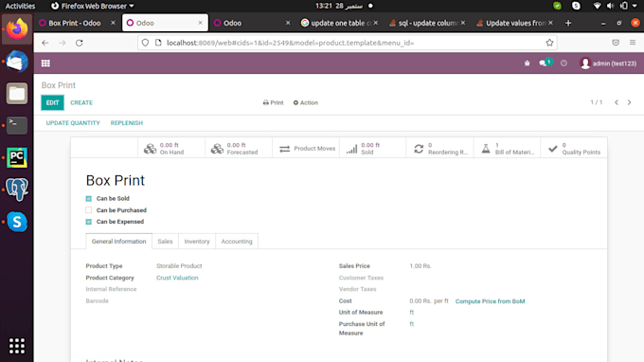Go forward with the browser forward arrow
Screen dimensions: 644x362
click(62, 43)
